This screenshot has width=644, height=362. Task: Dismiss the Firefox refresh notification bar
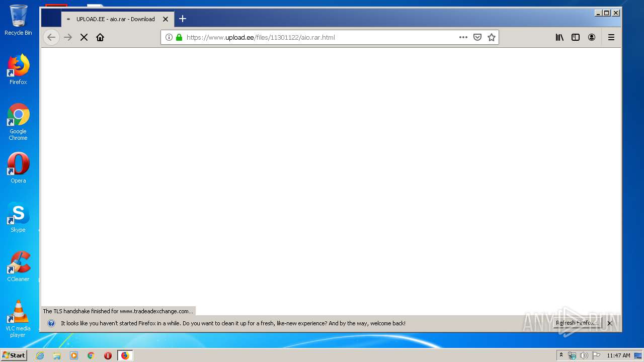point(610,323)
